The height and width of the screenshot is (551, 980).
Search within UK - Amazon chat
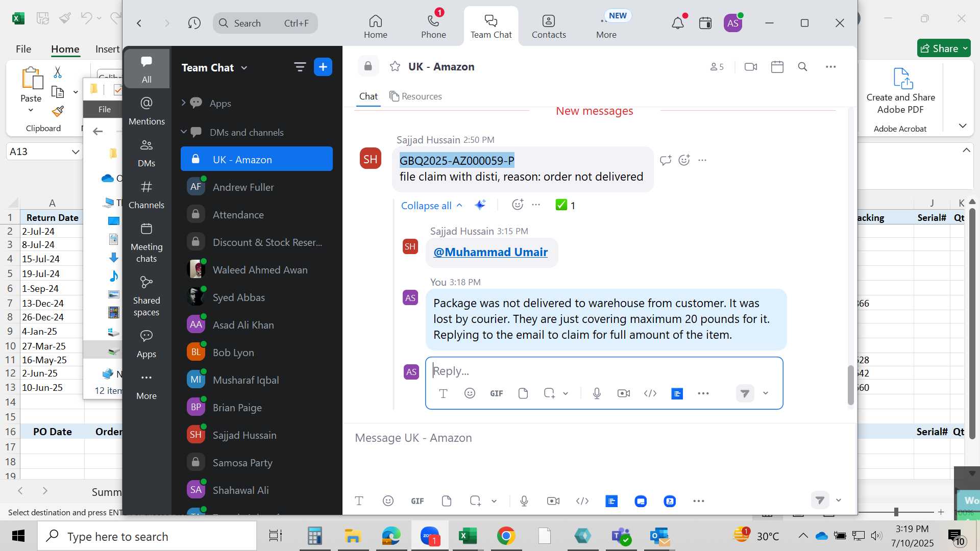[x=802, y=67]
